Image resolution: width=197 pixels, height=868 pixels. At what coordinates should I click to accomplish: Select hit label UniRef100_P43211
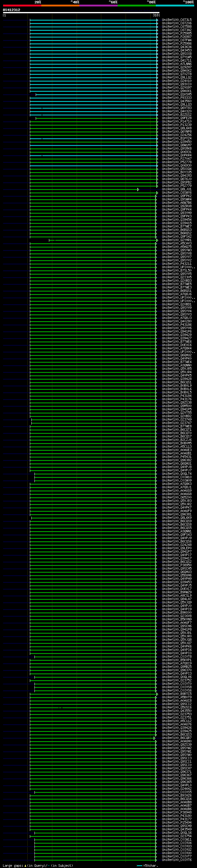[x=176, y=264]
